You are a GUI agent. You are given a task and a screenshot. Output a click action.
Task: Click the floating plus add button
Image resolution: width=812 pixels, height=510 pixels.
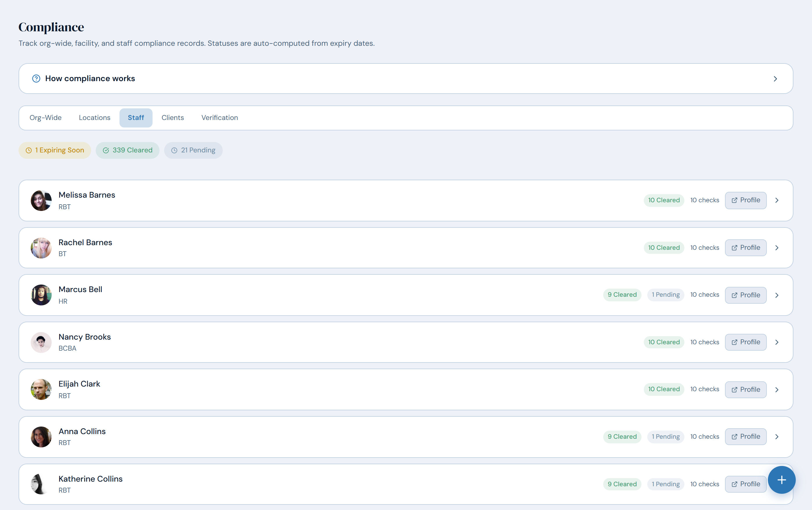point(782,480)
